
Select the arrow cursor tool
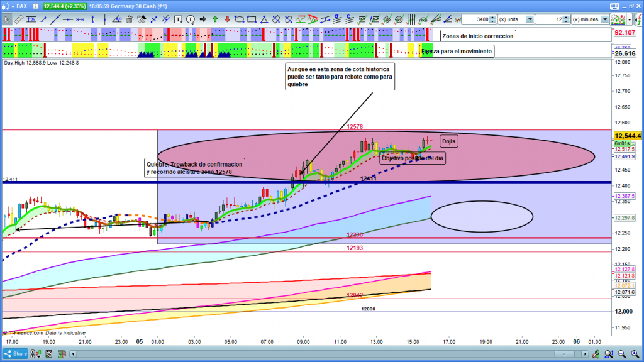click(6, 19)
